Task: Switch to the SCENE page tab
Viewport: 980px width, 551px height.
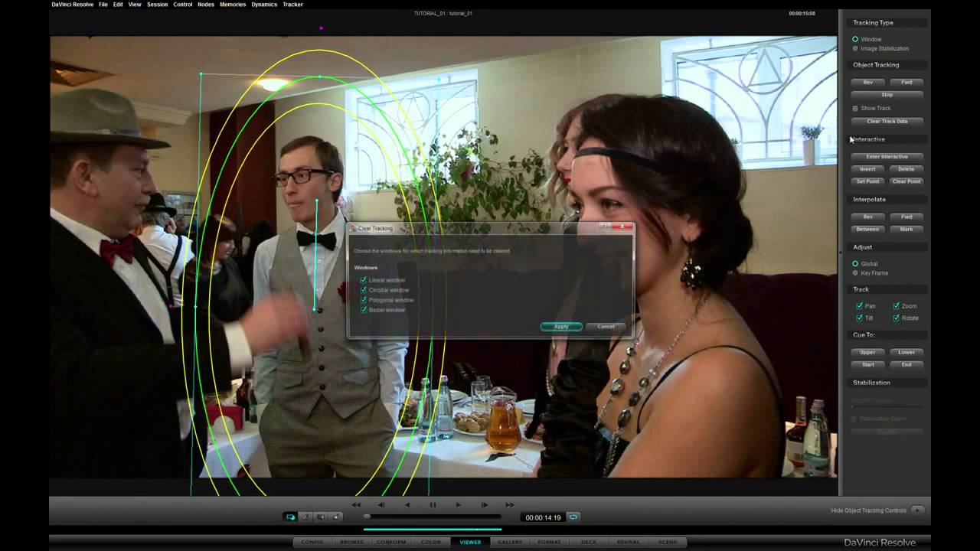Action: click(x=668, y=542)
